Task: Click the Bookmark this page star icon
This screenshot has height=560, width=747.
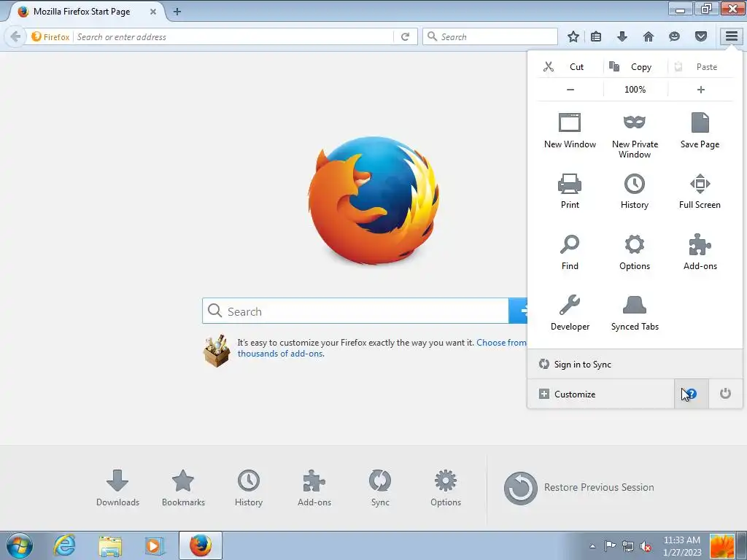Action: pos(573,36)
